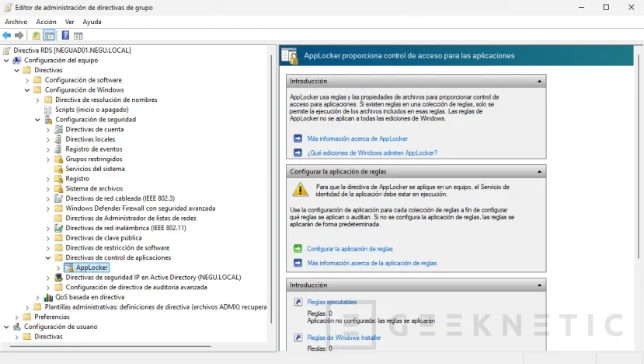Expand the Configuración de software node
The image size is (644, 364).
27,80
